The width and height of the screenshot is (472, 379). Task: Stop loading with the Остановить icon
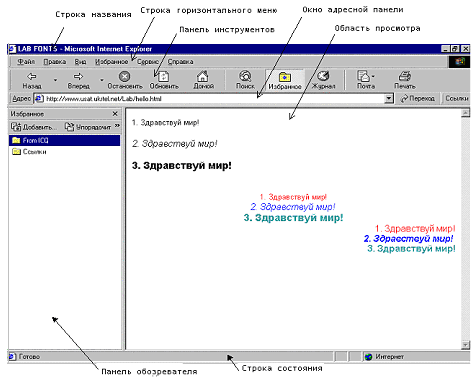coord(125,76)
